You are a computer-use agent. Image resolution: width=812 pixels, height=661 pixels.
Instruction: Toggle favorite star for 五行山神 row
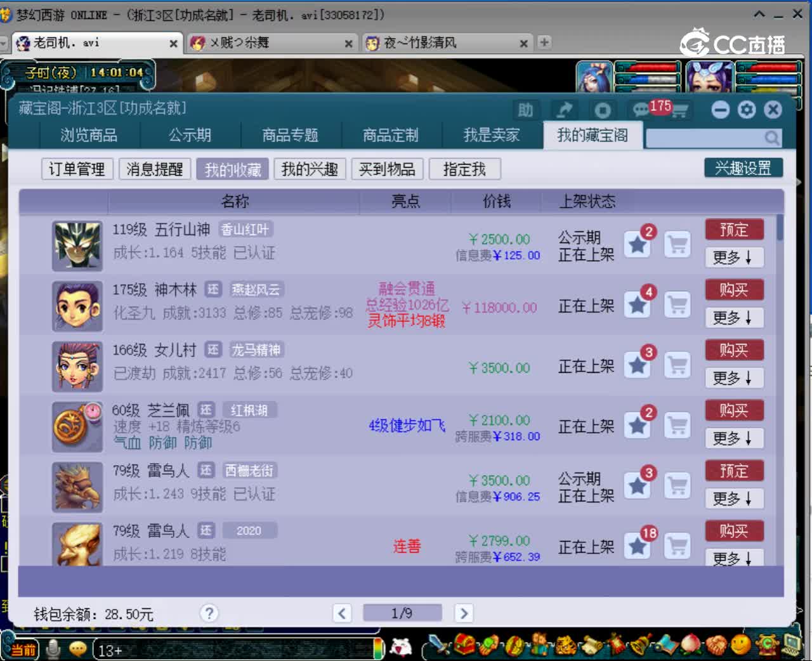(x=638, y=244)
